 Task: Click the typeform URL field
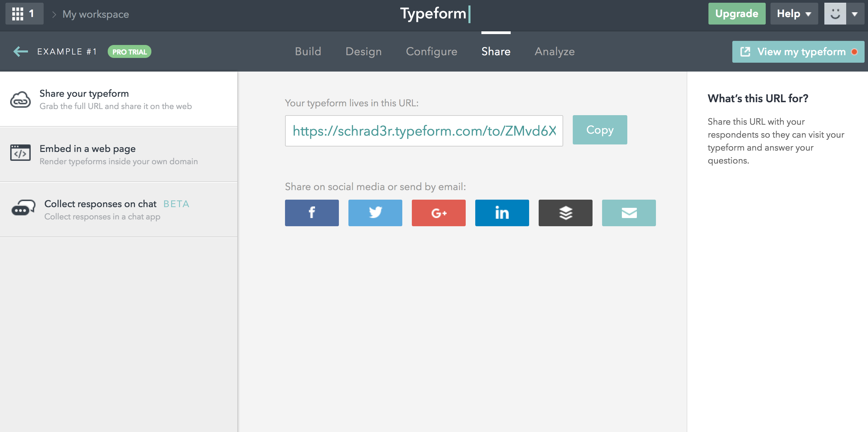pyautogui.click(x=424, y=131)
